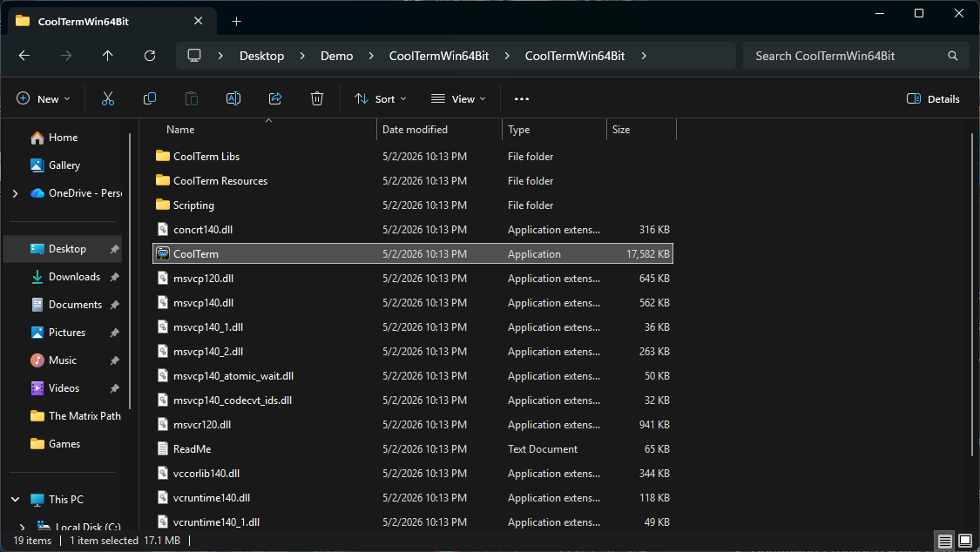The width and height of the screenshot is (980, 552).
Task: Click the Cut scissors icon
Action: coord(108,98)
